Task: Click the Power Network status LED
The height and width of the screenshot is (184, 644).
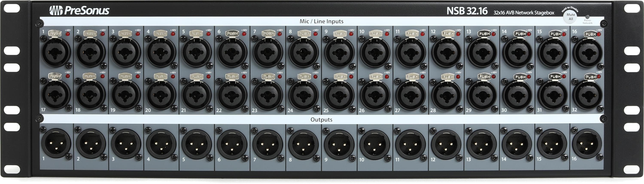Action: pyautogui.click(x=588, y=17)
